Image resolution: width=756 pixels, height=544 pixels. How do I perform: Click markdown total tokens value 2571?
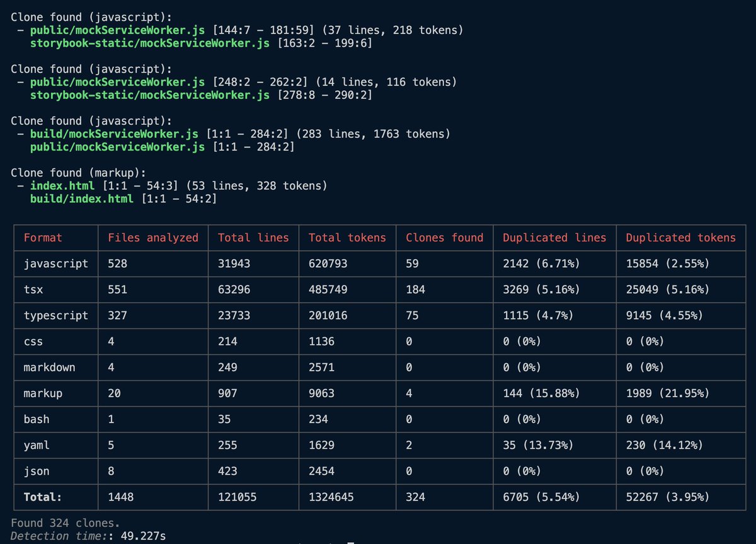[x=321, y=367]
